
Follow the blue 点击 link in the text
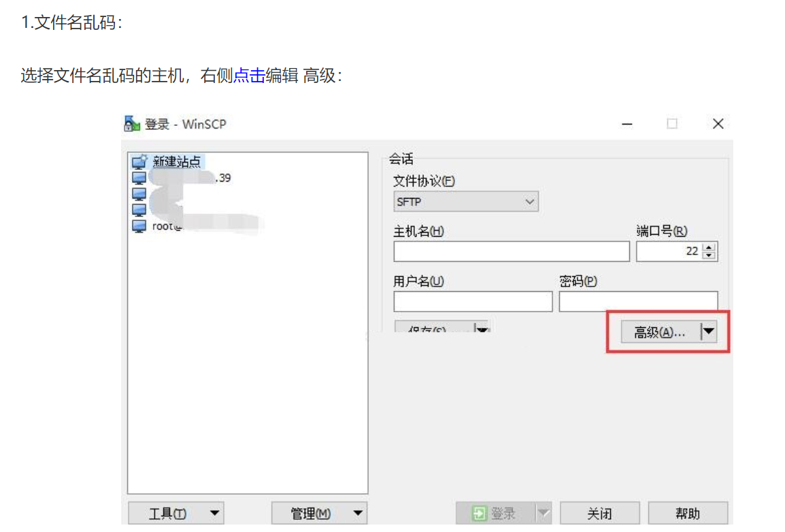[x=250, y=76]
